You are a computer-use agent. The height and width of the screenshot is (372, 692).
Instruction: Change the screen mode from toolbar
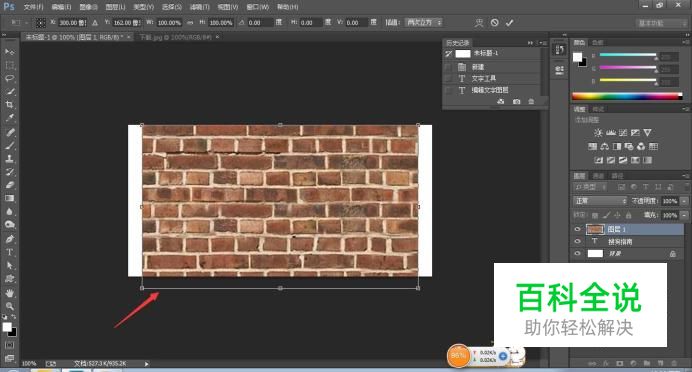point(9,358)
